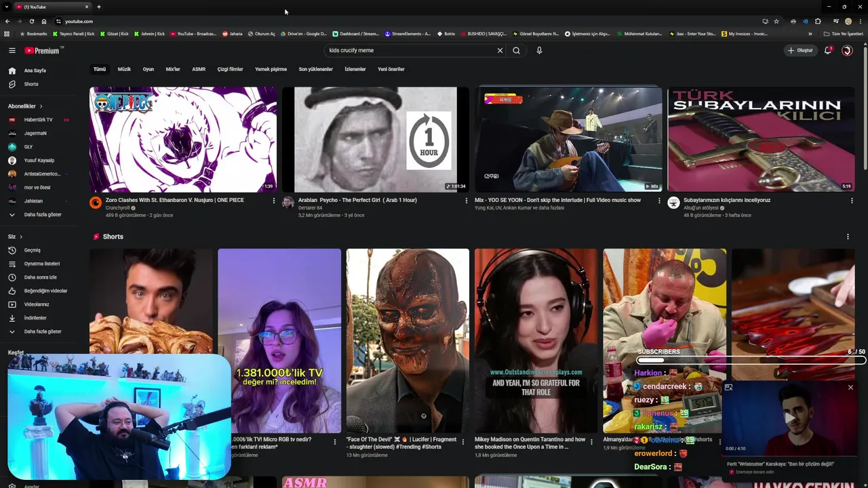The width and height of the screenshot is (868, 488).
Task: Open Altuğ'un atölyesi channel avatar
Action: pos(673,203)
